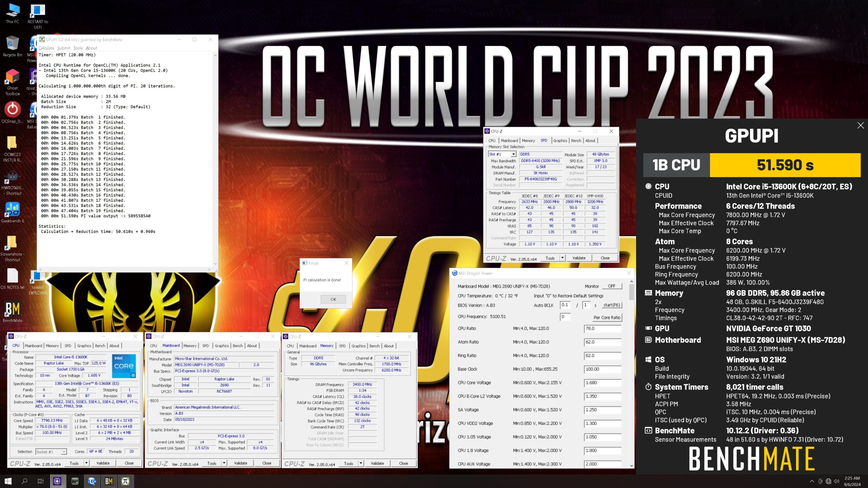
Task: Switch to Memory tab in the SPD CPU-Z window
Action: point(528,141)
